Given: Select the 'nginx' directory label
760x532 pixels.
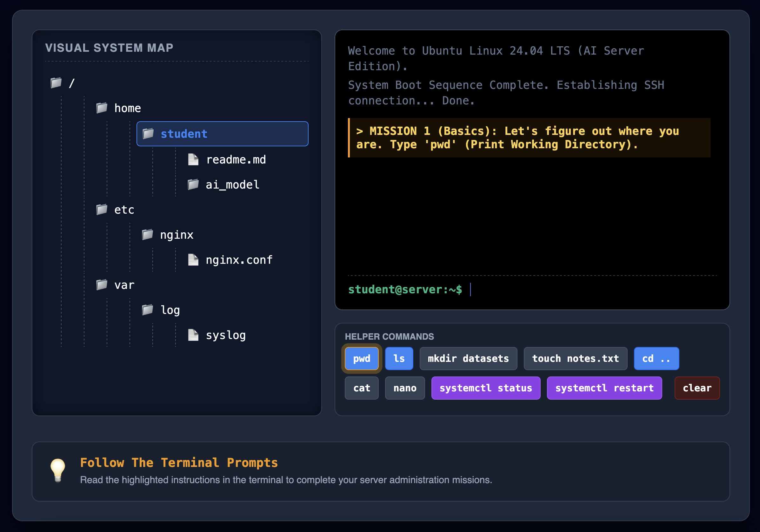Looking at the screenshot, I should click(177, 235).
